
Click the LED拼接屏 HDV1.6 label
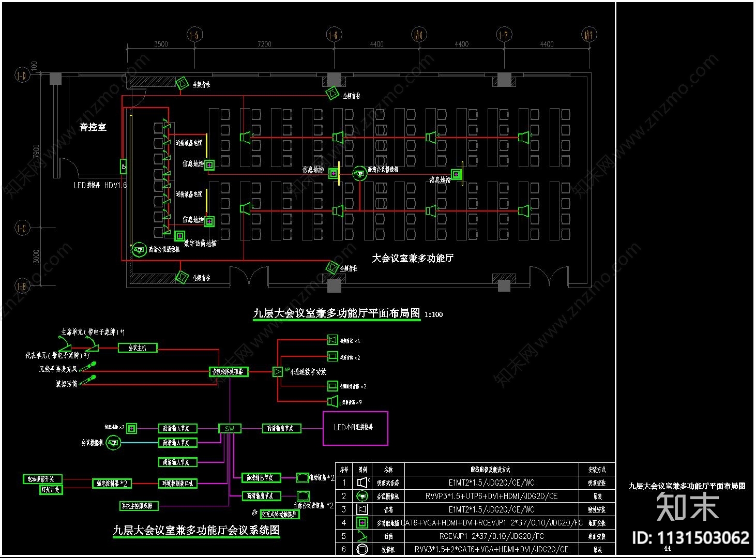pyautogui.click(x=100, y=185)
